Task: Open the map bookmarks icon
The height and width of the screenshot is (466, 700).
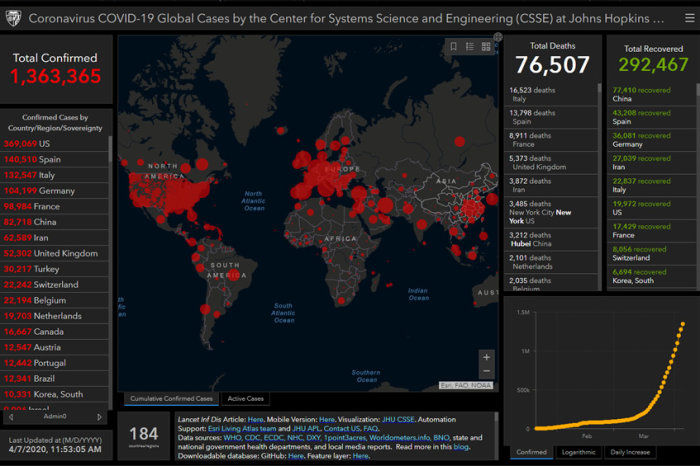Action: coord(454,46)
